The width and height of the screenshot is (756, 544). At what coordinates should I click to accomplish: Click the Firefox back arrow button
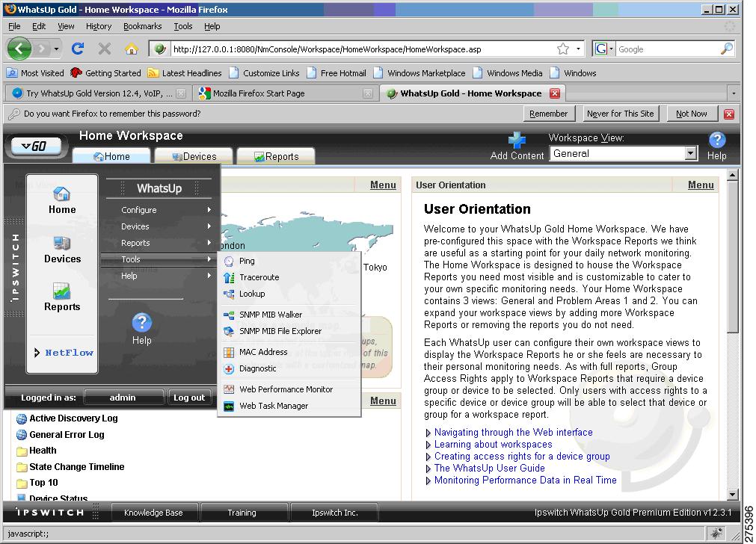(19, 49)
